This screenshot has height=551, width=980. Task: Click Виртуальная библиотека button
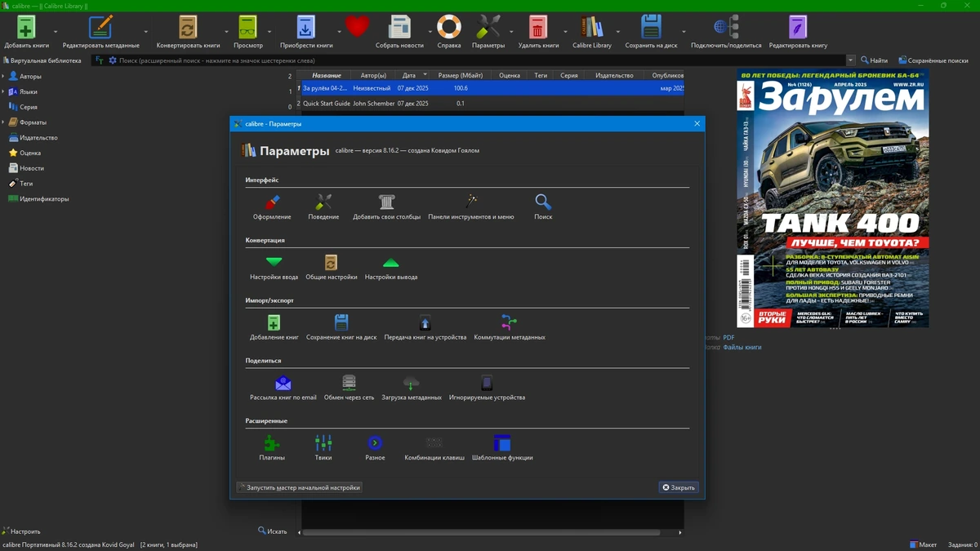[x=42, y=60]
